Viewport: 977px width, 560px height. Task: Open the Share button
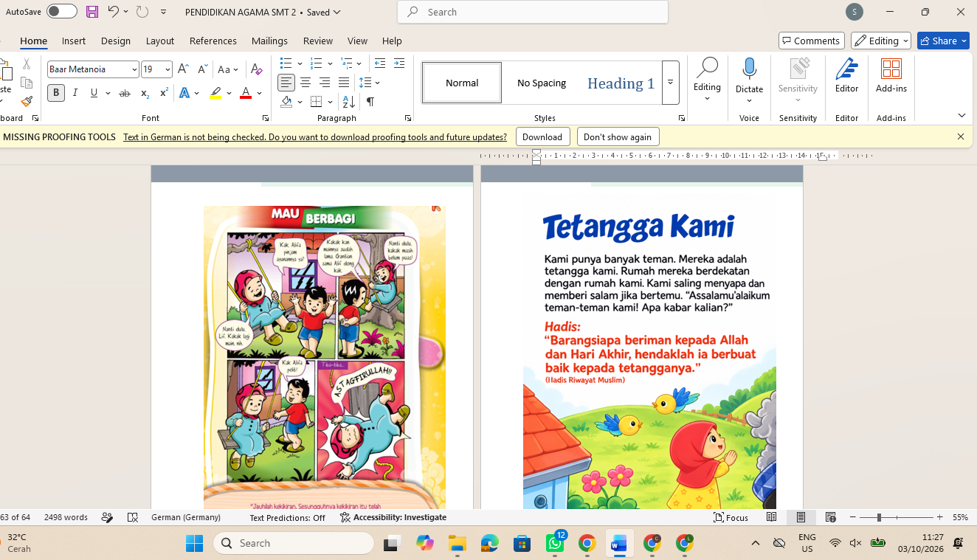(943, 41)
